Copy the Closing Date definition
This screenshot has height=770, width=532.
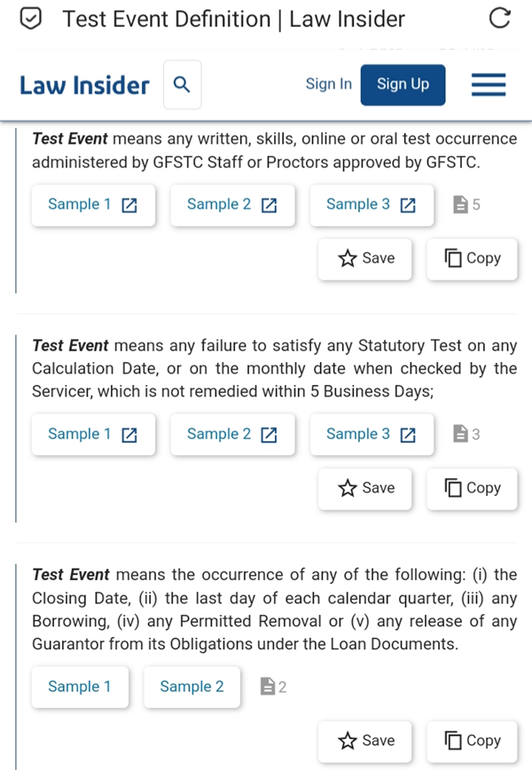pos(472,741)
